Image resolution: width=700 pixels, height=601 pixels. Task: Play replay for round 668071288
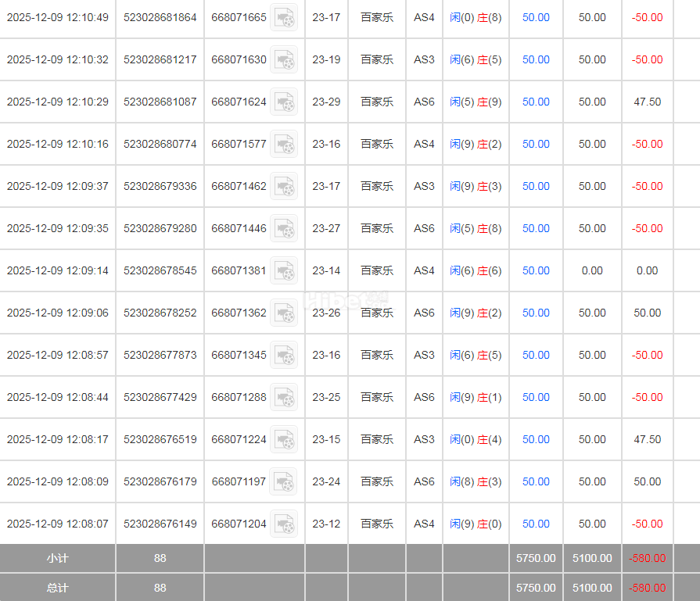tap(284, 397)
